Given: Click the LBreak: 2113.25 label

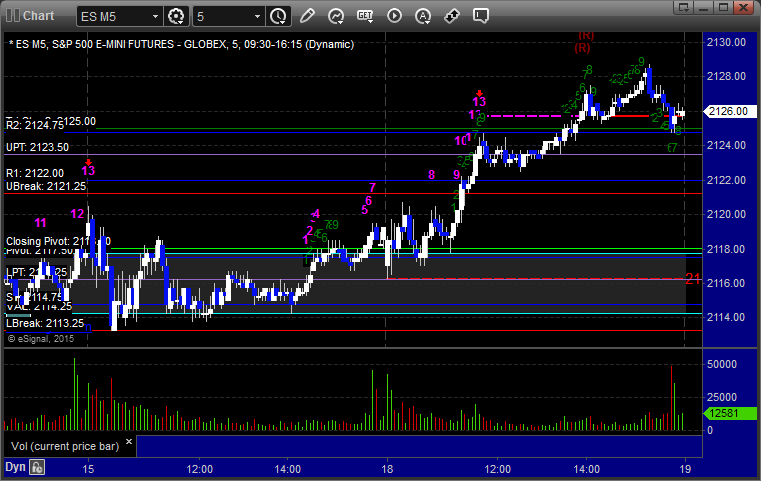Looking at the screenshot, I should tap(45, 323).
